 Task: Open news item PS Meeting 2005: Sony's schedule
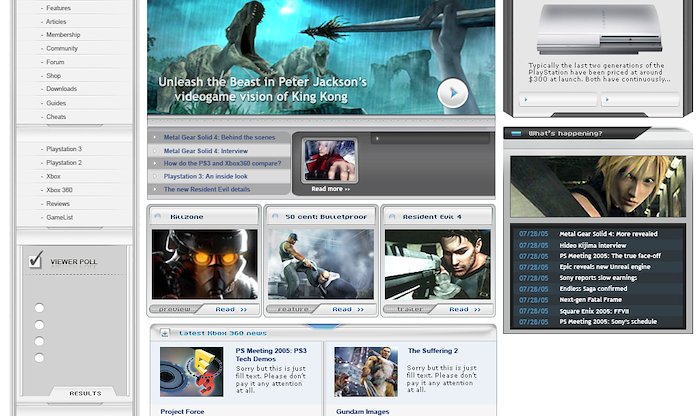(608, 322)
